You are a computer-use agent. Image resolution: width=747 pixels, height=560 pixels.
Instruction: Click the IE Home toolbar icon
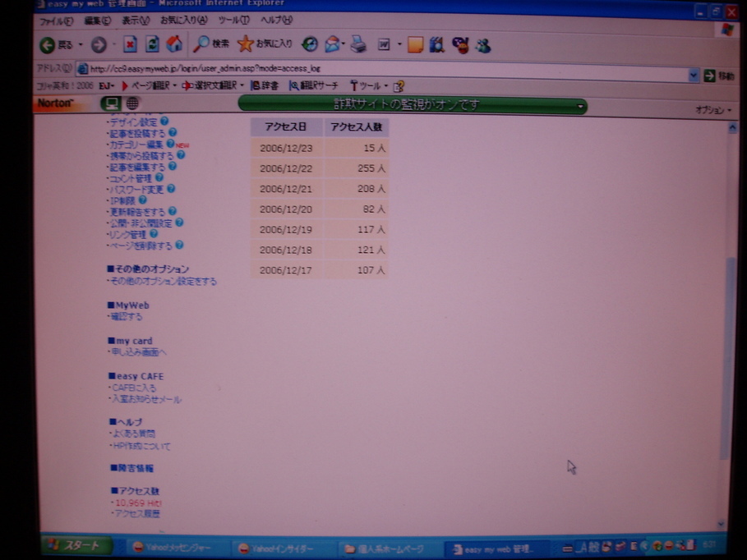(174, 44)
